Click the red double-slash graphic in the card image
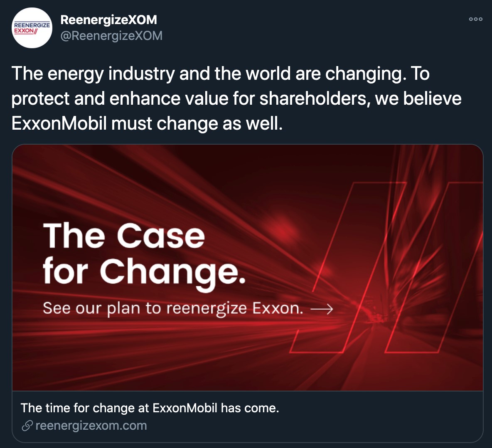Screen dimensions: 492x448 (386, 266)
